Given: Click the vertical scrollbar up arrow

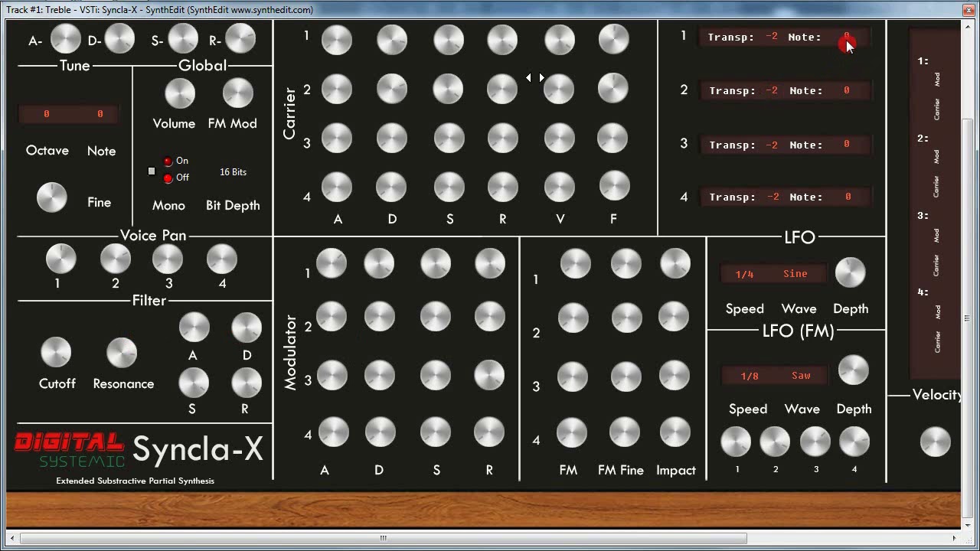Looking at the screenshot, I should [969, 27].
